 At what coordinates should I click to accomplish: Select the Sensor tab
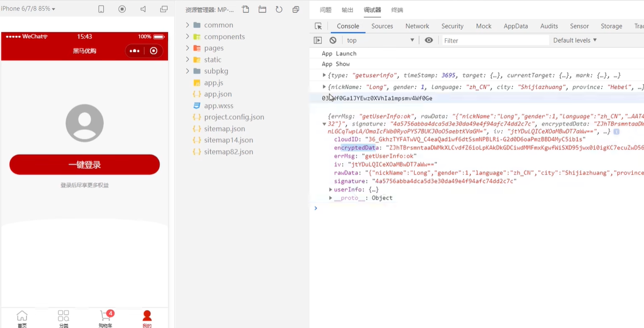click(x=580, y=26)
